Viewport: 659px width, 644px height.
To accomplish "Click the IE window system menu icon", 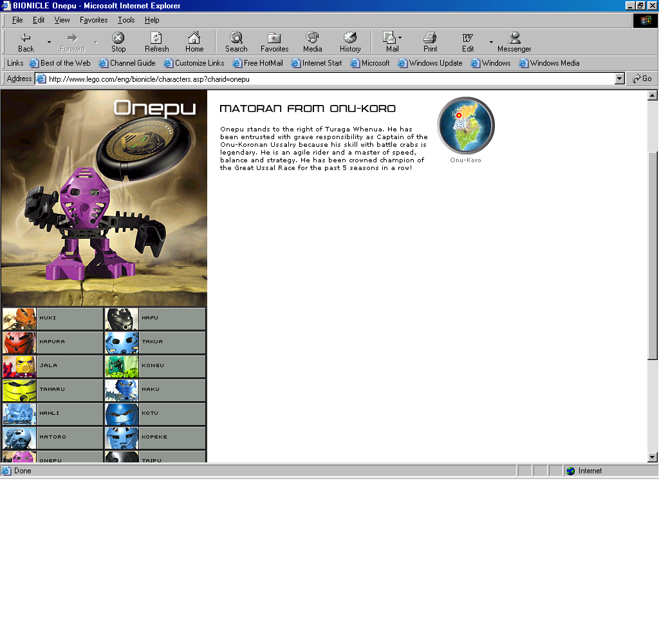I will pyautogui.click(x=5, y=5).
